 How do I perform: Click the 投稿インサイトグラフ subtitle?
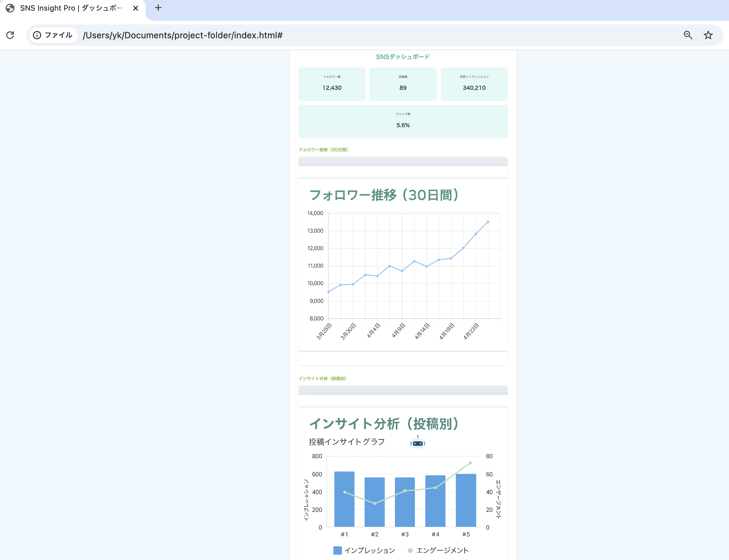[347, 442]
